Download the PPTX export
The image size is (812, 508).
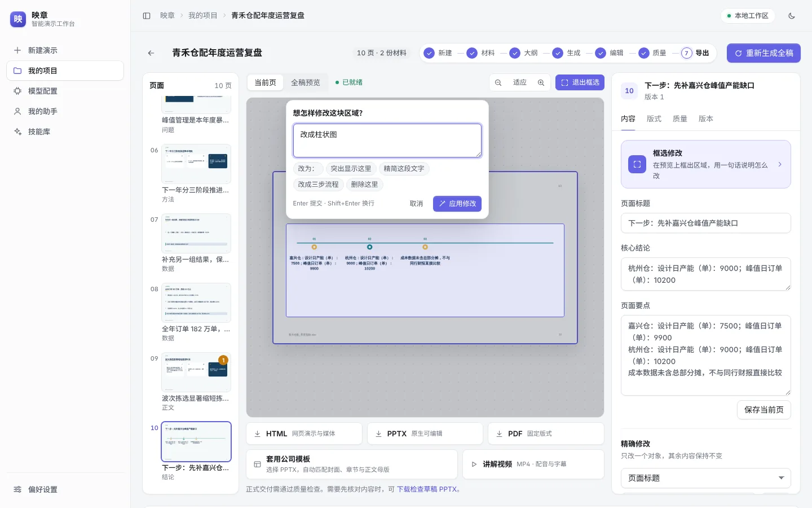coord(425,433)
